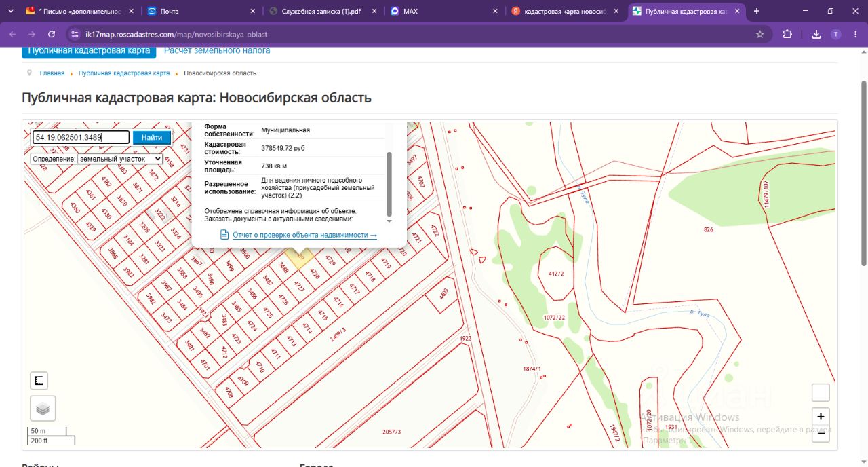868x467 pixels.
Task: Open the browser extensions puzzle icon
Action: tap(787, 34)
